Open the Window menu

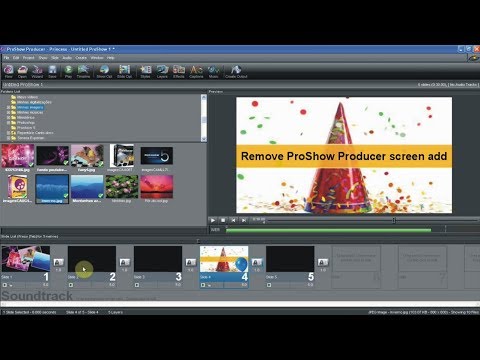click(x=97, y=58)
